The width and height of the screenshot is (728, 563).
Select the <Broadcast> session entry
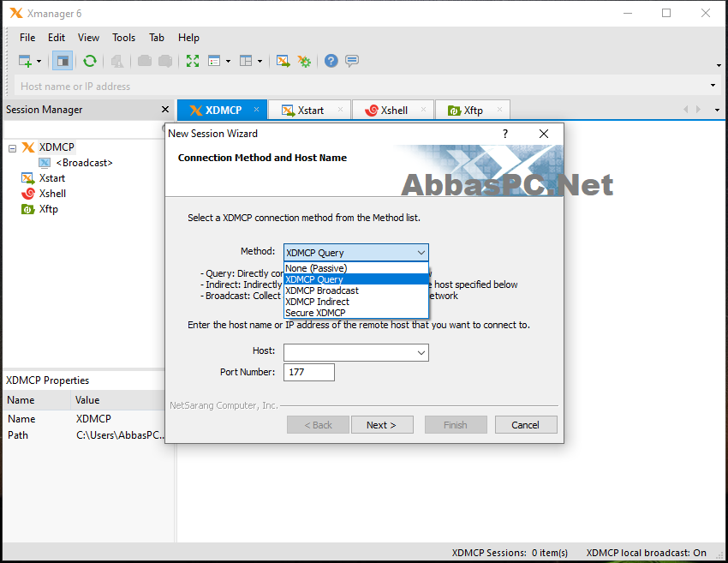84,163
